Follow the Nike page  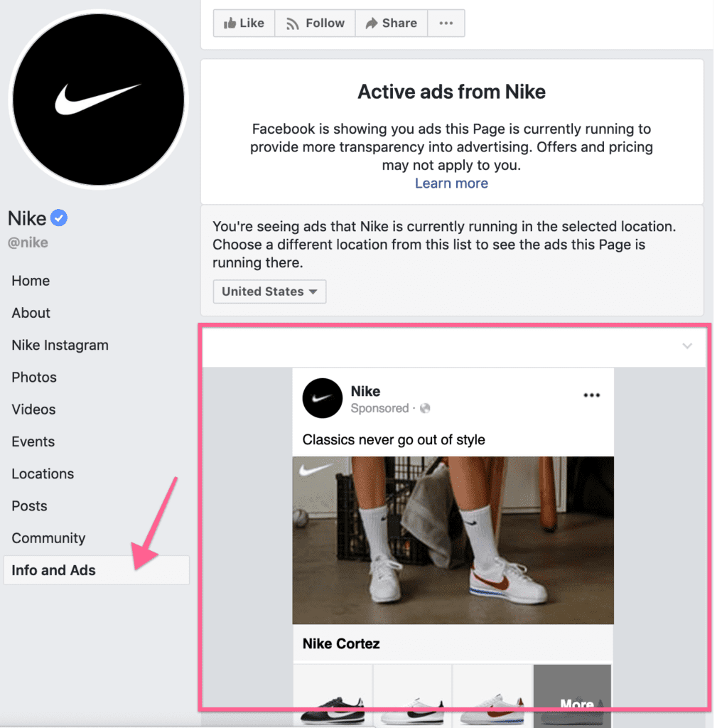(x=315, y=23)
